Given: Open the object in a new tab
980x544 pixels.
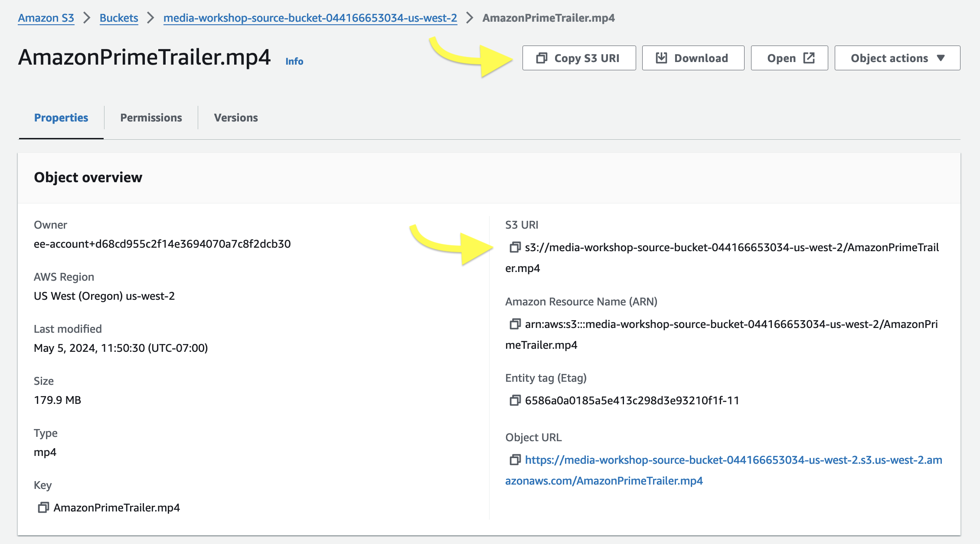Looking at the screenshot, I should coord(789,58).
